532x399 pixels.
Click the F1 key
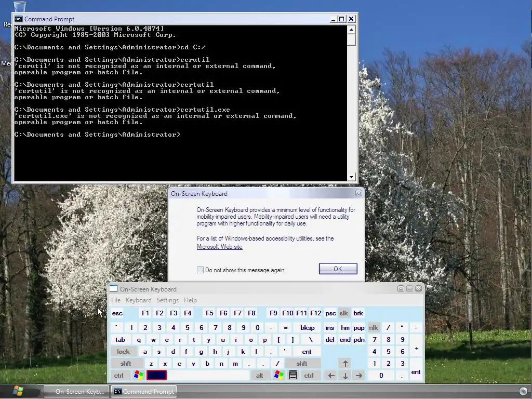(145, 313)
